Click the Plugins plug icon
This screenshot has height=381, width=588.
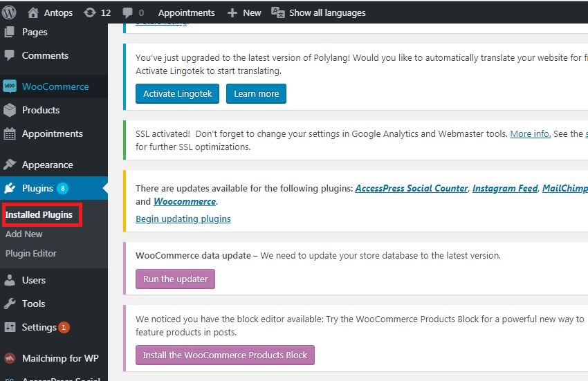(10, 188)
